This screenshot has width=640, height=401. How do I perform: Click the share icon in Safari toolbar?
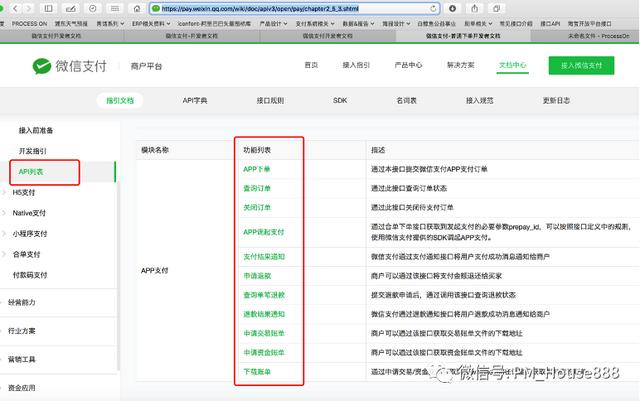click(474, 8)
